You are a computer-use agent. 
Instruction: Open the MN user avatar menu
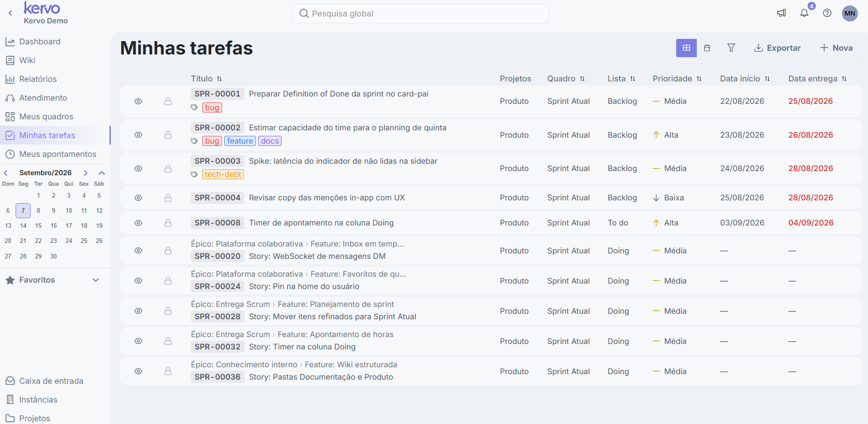point(850,13)
